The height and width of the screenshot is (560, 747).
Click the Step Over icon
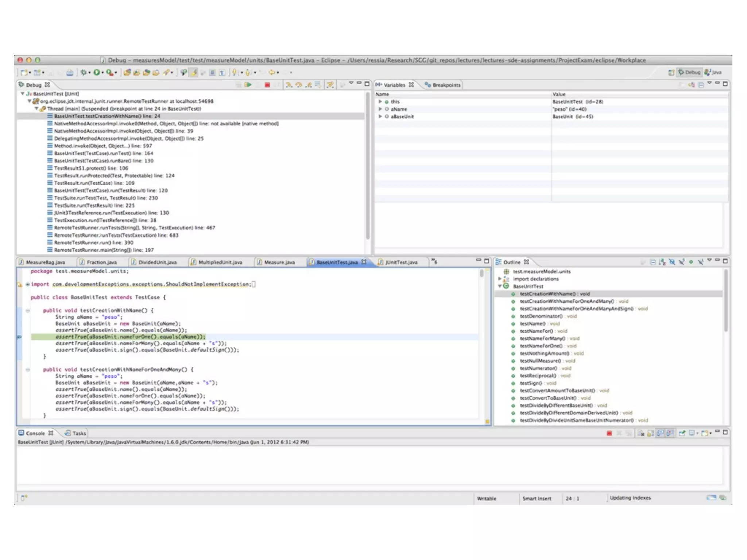click(x=299, y=85)
